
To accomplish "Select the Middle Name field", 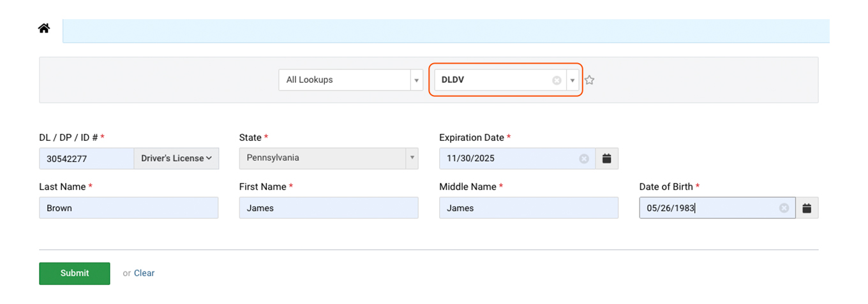I will tap(528, 208).
